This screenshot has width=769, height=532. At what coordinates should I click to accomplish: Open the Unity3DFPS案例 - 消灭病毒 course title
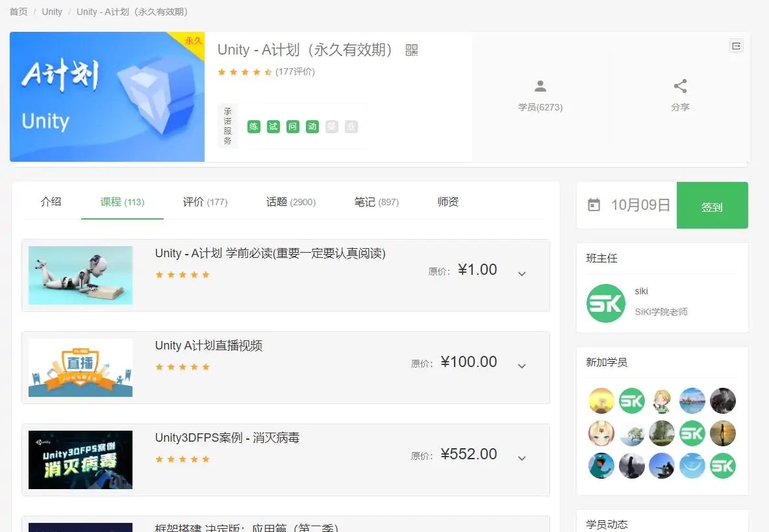pos(227,437)
